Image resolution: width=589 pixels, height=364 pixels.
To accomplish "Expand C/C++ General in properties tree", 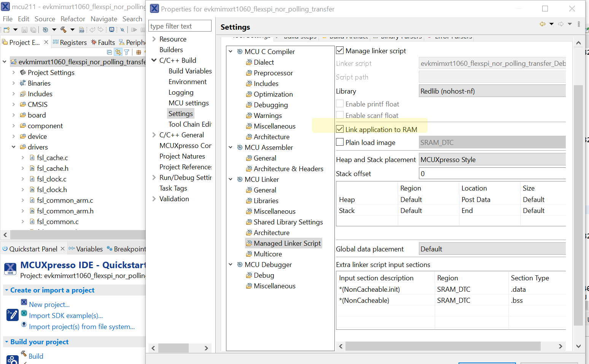I will click(154, 135).
